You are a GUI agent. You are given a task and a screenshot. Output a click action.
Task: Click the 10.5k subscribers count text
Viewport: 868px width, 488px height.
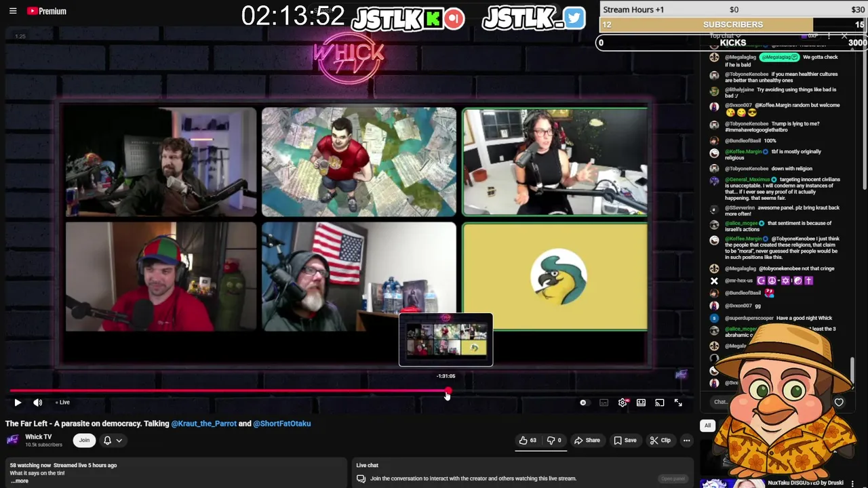tap(43, 445)
